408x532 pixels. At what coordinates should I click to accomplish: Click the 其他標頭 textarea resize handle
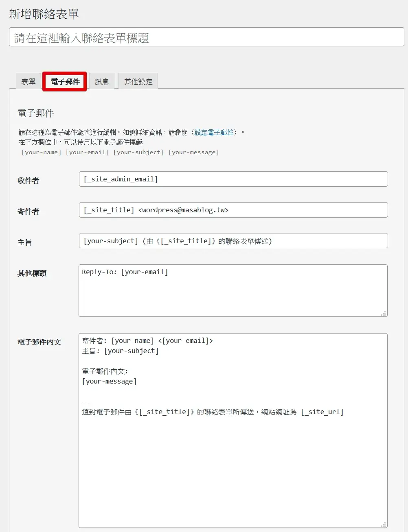click(x=384, y=313)
